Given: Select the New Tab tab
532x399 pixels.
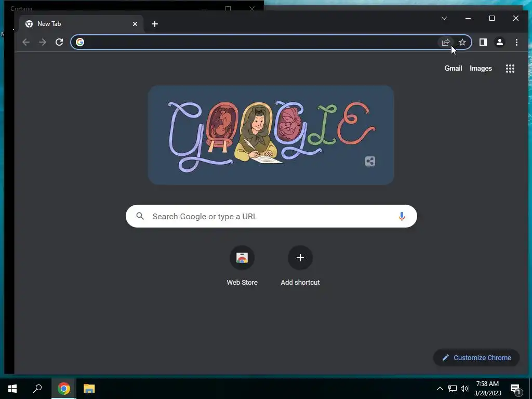Looking at the screenshot, I should (82, 24).
